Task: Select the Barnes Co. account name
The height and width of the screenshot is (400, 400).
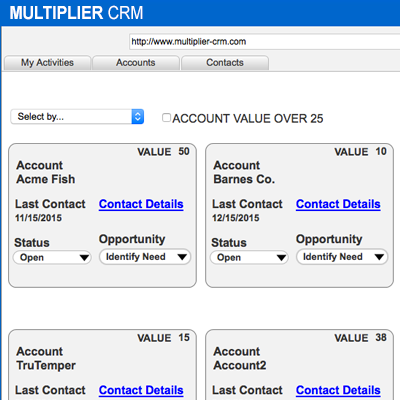Action: pos(244,179)
